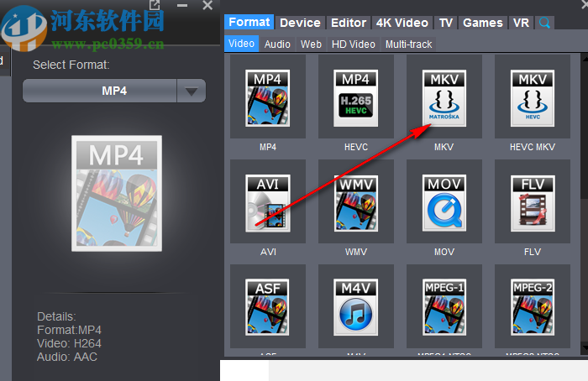Click the MKV caption label
588x381 pixels.
[444, 147]
